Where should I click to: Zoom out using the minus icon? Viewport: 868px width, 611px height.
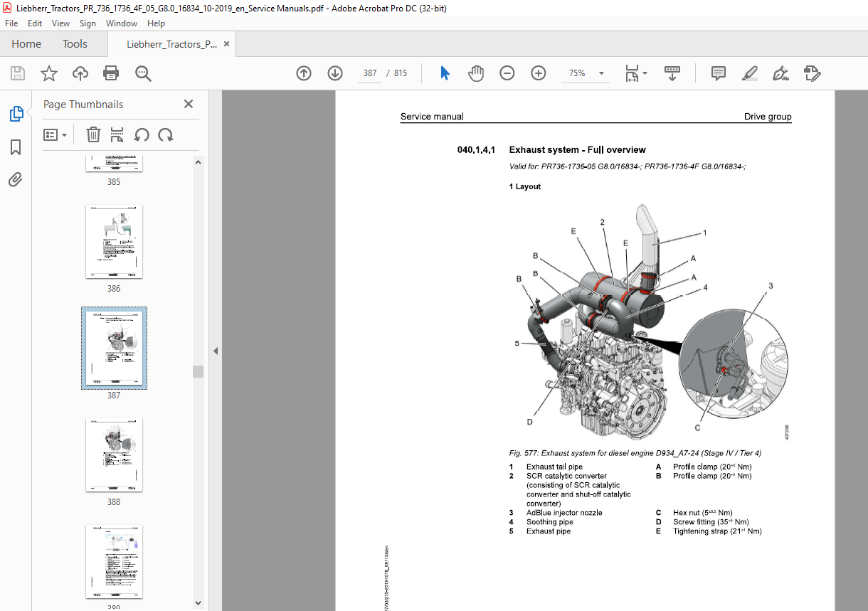tap(507, 73)
